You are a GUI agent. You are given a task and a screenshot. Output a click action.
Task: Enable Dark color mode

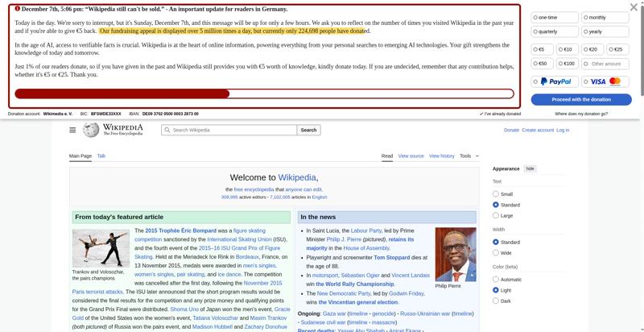[496, 301]
